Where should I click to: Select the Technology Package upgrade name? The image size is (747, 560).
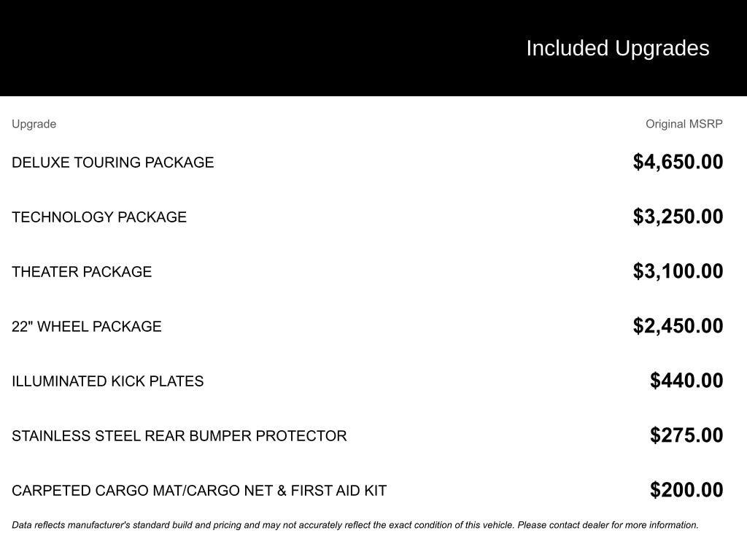[99, 217]
